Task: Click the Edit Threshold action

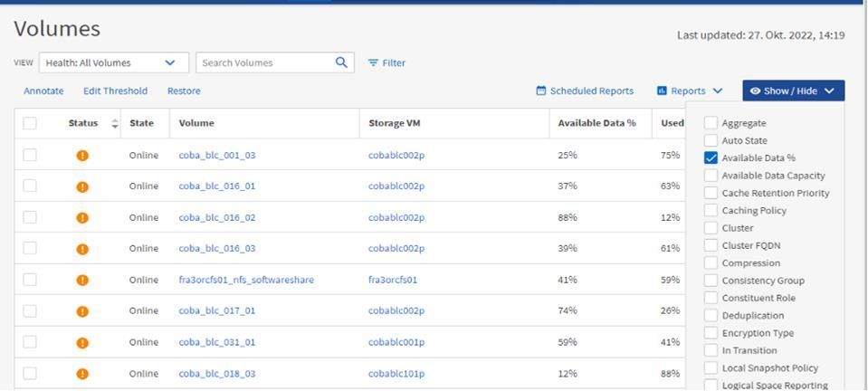Action: [x=115, y=91]
